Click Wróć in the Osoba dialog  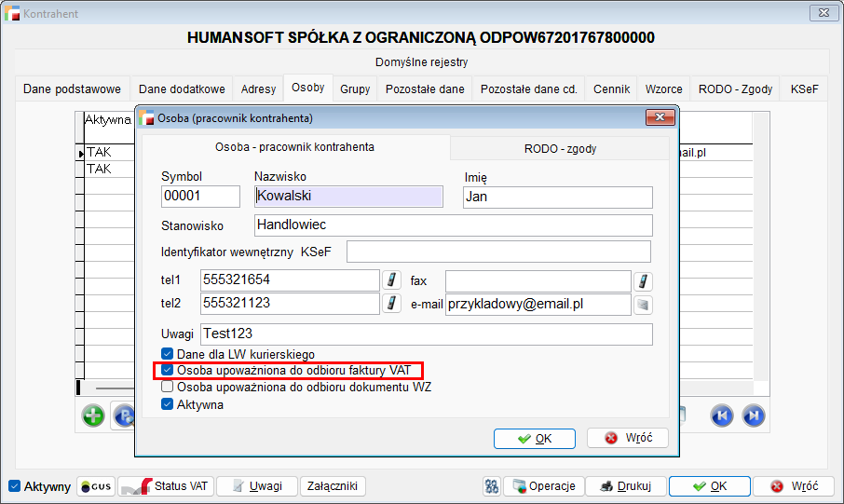pyautogui.click(x=628, y=439)
